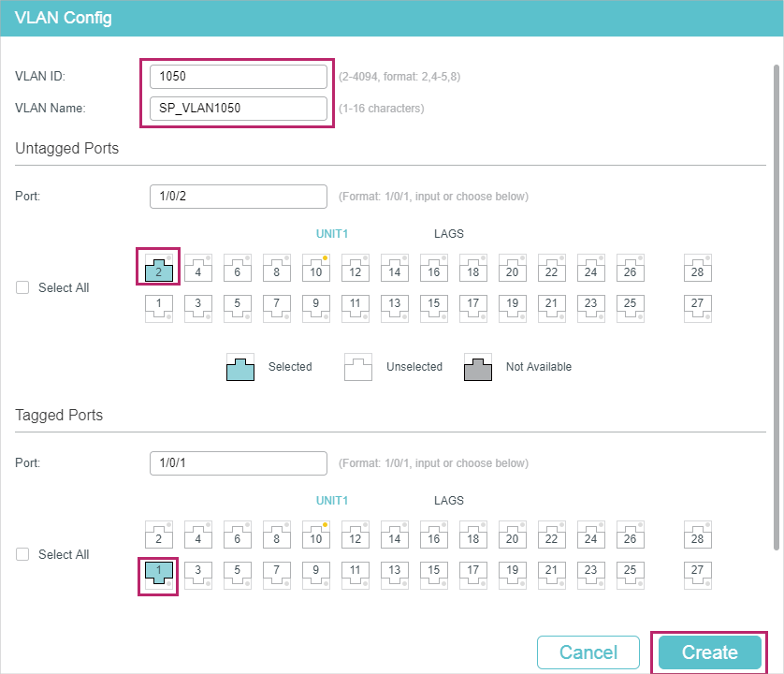The image size is (784, 674).
Task: Open UNIT1 tab under Tagged Ports
Action: point(331,501)
